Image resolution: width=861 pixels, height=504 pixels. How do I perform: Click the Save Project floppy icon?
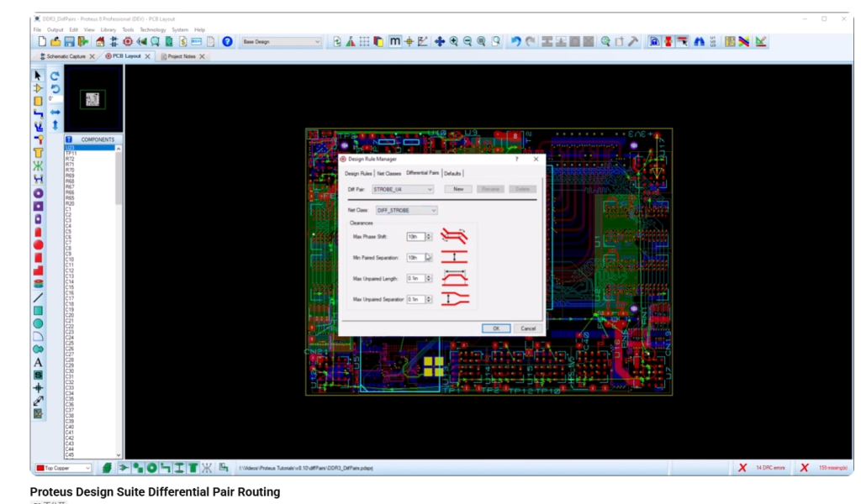pos(69,42)
